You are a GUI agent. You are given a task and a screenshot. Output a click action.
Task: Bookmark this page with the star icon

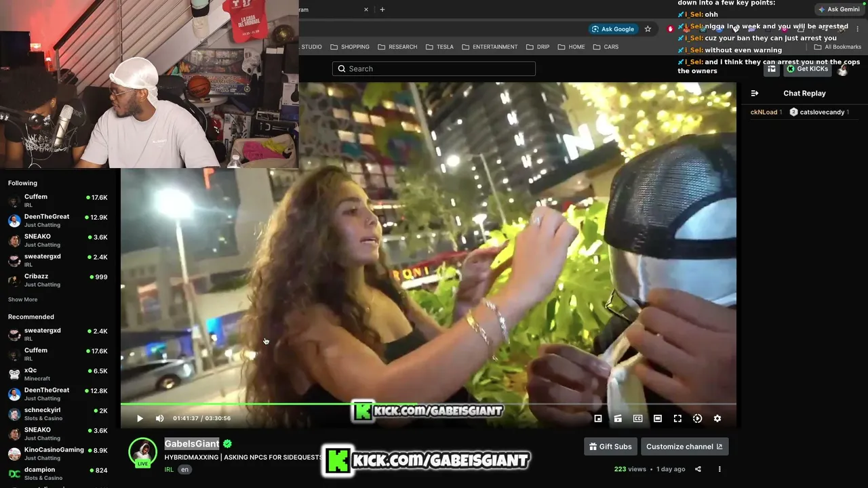click(x=648, y=29)
